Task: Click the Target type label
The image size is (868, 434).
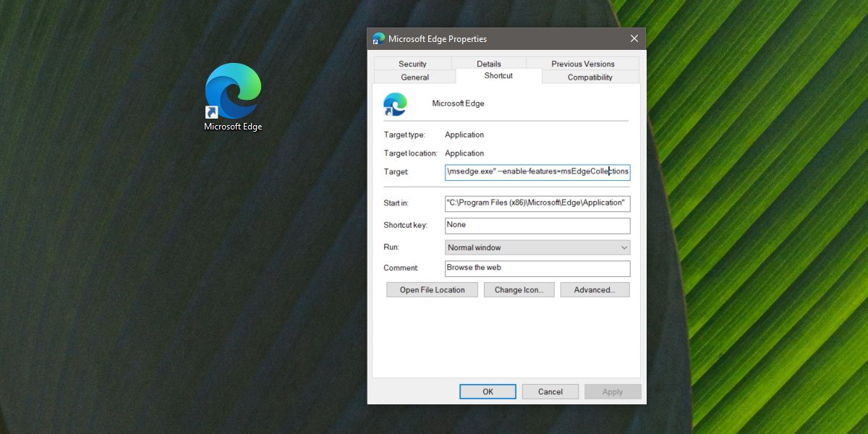Action: tap(404, 135)
